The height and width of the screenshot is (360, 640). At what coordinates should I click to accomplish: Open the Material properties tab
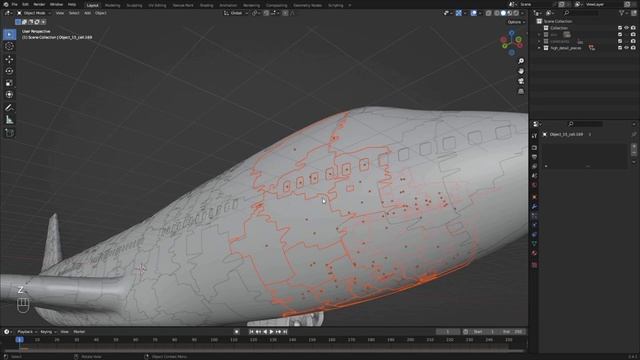tap(535, 253)
